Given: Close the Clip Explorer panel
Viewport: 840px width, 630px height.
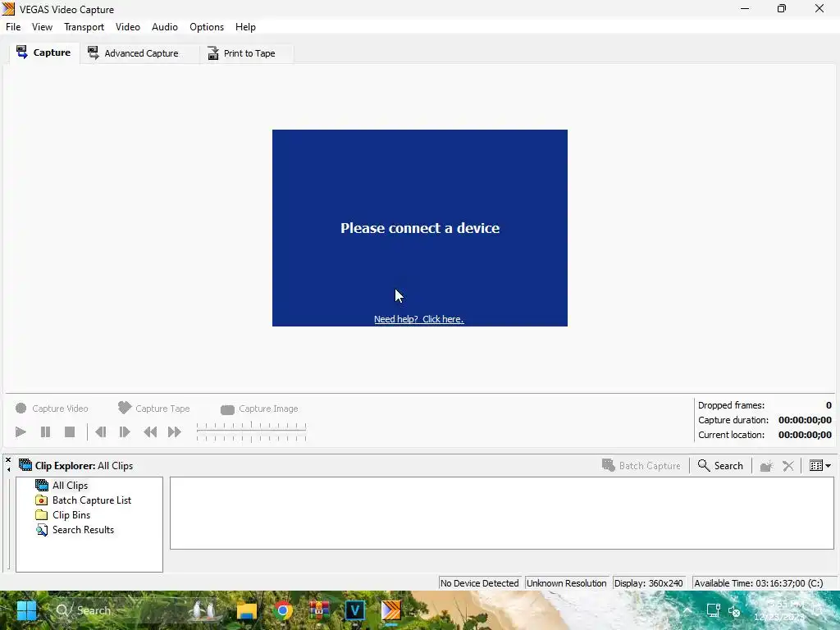Looking at the screenshot, I should [8, 460].
